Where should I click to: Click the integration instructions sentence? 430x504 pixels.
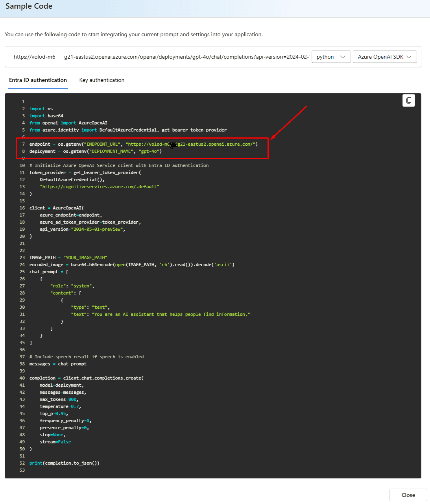134,34
